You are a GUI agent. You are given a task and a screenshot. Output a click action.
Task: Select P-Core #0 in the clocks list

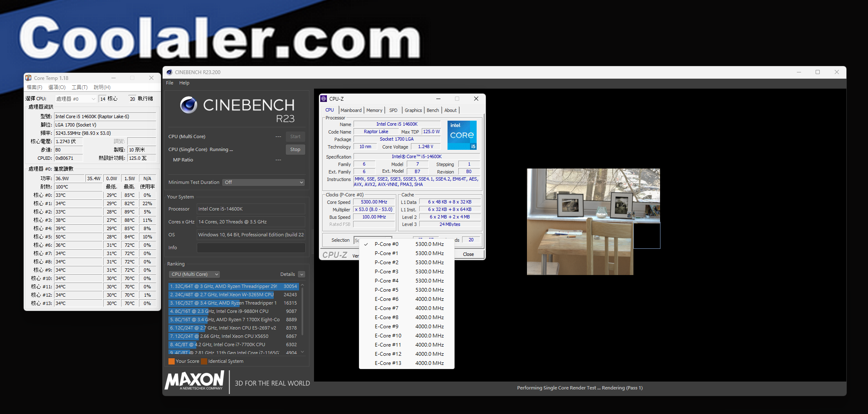click(x=407, y=244)
